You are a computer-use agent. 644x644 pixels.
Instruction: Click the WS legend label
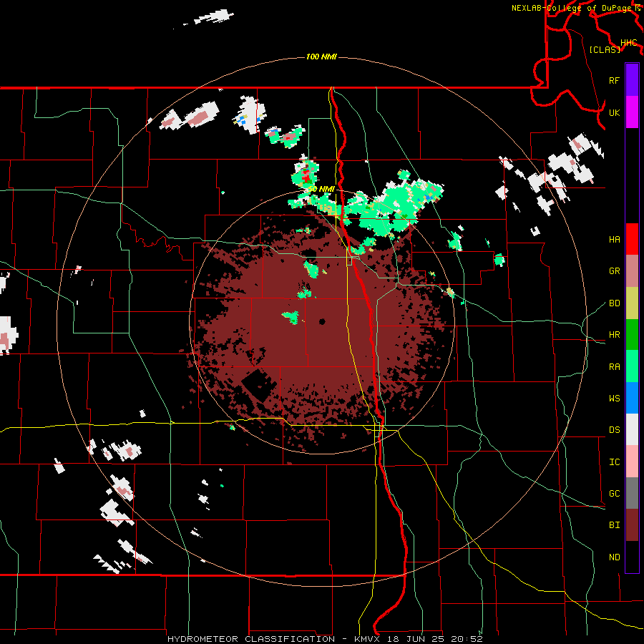(x=615, y=399)
